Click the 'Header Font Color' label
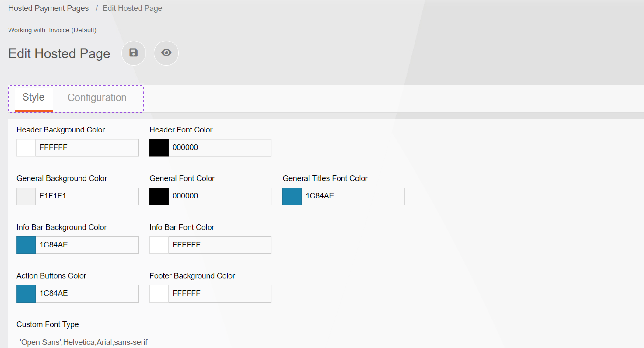The width and height of the screenshot is (644, 348). pyautogui.click(x=181, y=130)
